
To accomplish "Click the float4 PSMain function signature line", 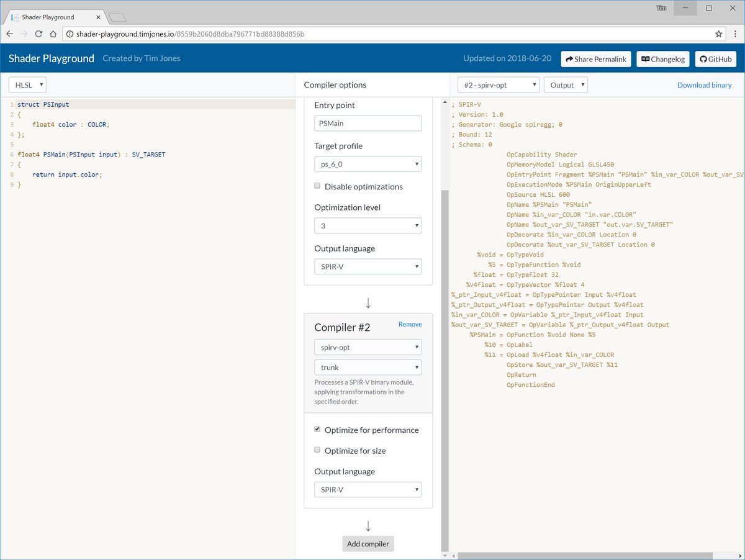I will [x=91, y=155].
